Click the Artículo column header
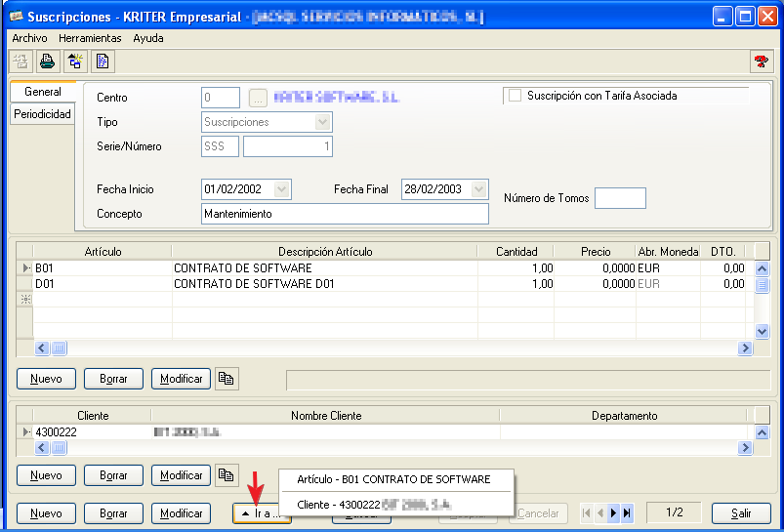Viewport: 784px width, 532px height. tap(103, 252)
